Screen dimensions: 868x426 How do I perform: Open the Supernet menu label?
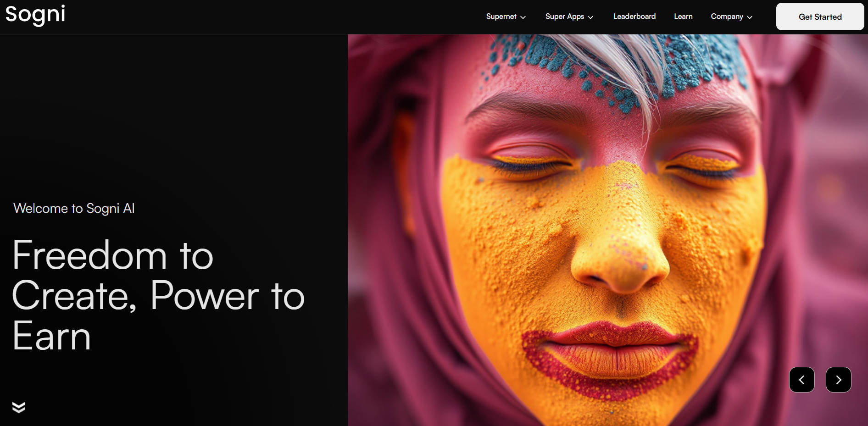[501, 17]
